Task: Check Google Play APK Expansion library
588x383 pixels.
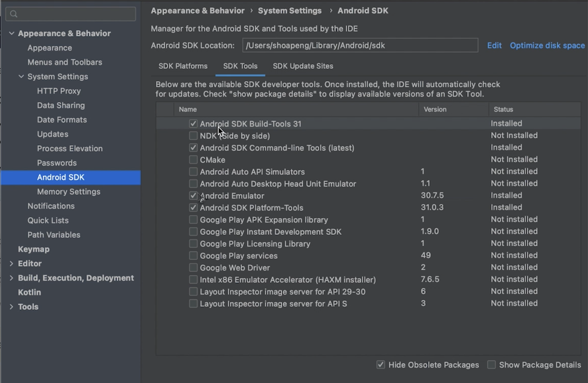Action: tap(193, 219)
